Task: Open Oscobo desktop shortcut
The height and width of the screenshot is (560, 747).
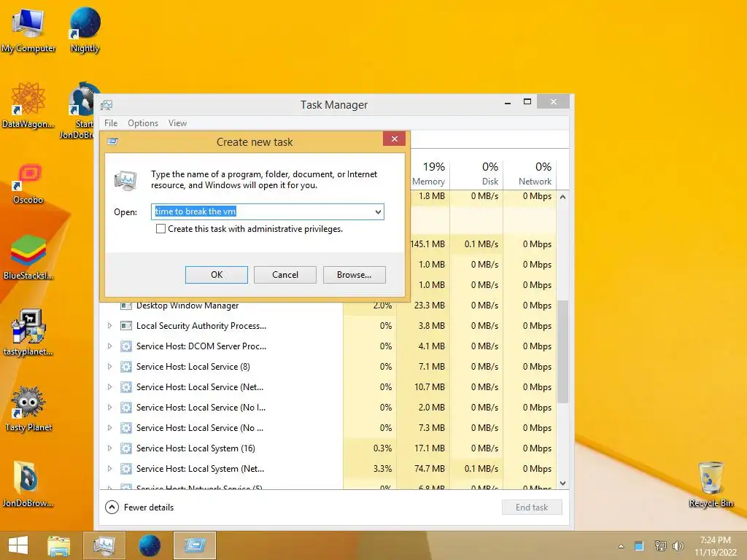Action: tap(28, 183)
